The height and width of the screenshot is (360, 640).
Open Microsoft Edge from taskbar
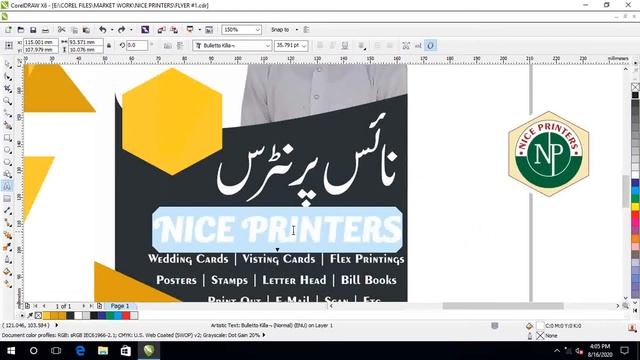click(80, 351)
